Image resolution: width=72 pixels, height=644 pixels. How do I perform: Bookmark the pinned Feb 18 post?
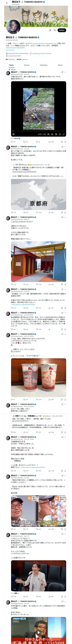coord(62,142)
